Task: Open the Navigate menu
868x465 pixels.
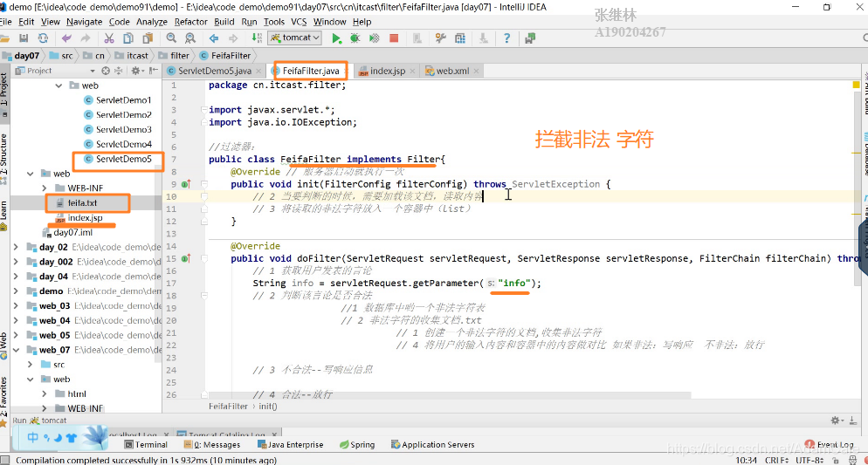Action: [x=84, y=22]
